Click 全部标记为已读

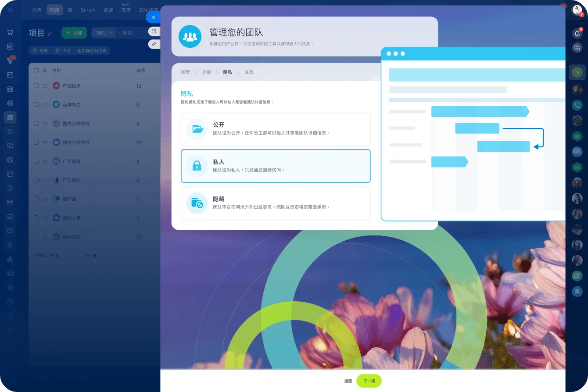[92, 50]
